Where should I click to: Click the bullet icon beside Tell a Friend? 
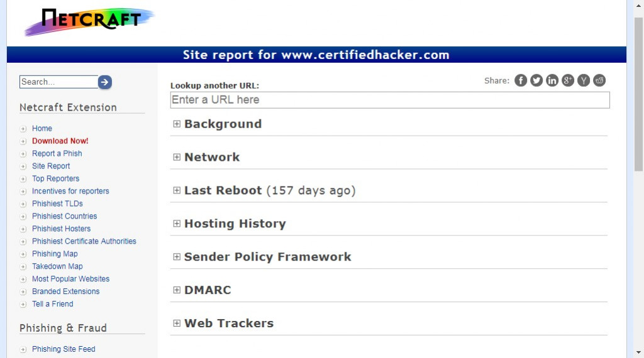coord(23,304)
